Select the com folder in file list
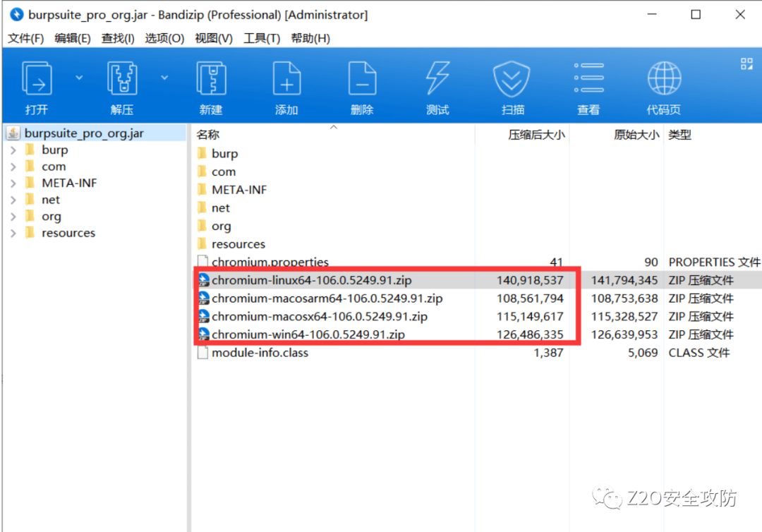The width and height of the screenshot is (762, 532). pyautogui.click(x=224, y=171)
